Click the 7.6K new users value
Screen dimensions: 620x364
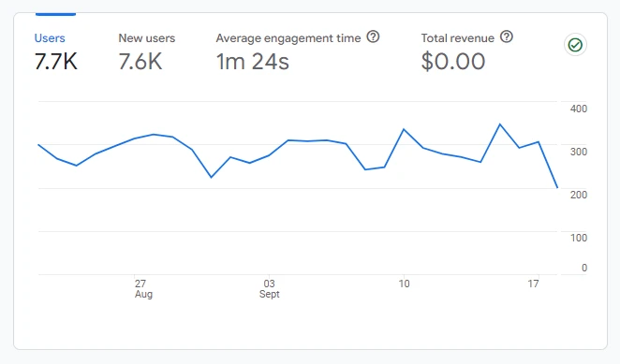pos(140,62)
